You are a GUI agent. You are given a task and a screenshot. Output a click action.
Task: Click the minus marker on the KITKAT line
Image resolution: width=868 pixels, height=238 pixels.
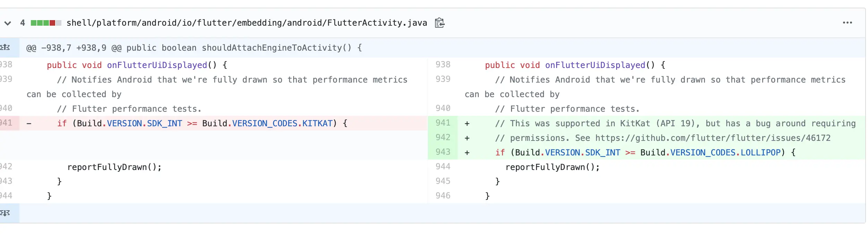pyautogui.click(x=29, y=124)
